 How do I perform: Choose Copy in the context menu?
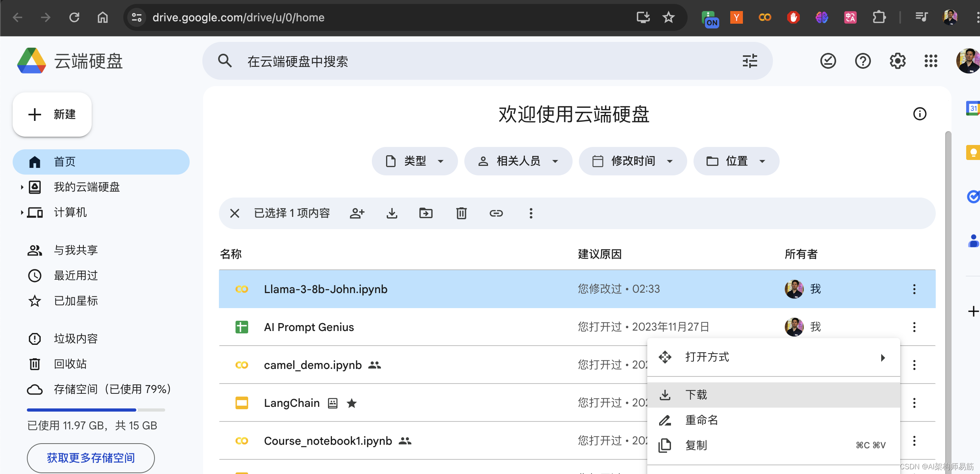(x=773, y=446)
